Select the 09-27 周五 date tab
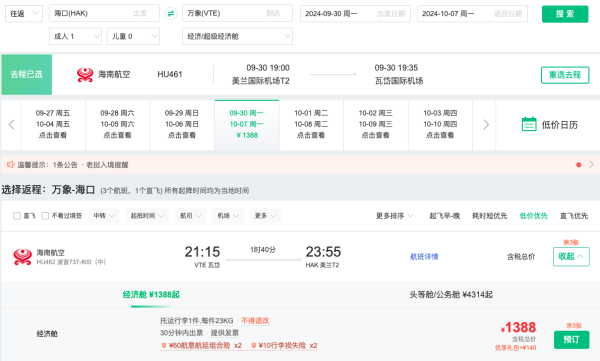The width and height of the screenshot is (600, 361). tap(53, 125)
